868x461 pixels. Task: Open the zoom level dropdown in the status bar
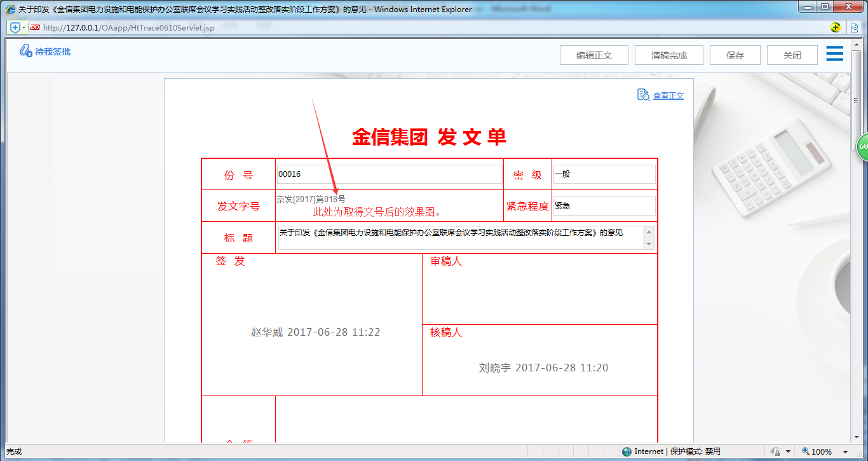point(845,451)
